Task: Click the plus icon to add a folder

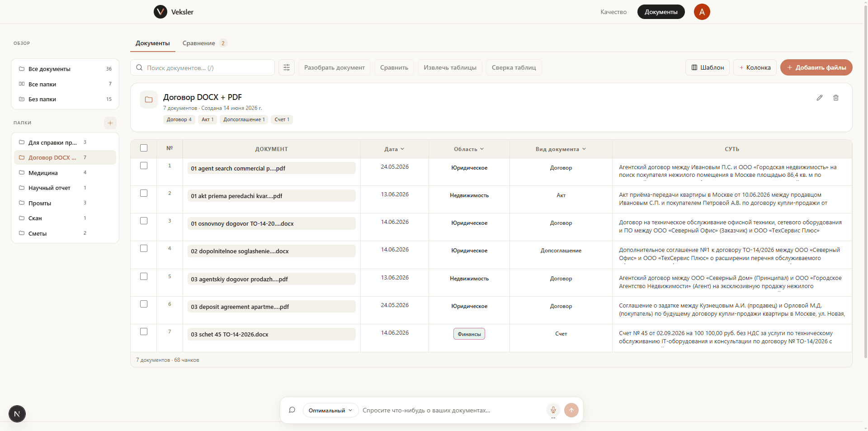Action: click(110, 123)
